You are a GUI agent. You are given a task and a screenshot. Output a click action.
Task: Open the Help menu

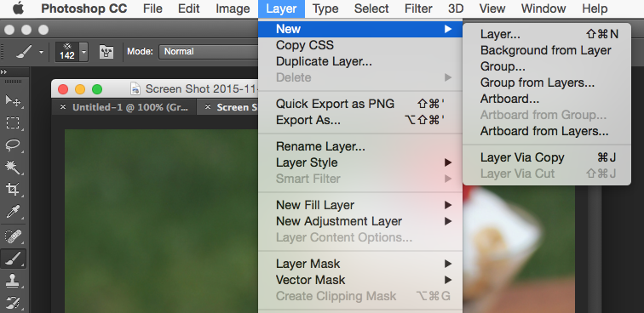click(595, 9)
